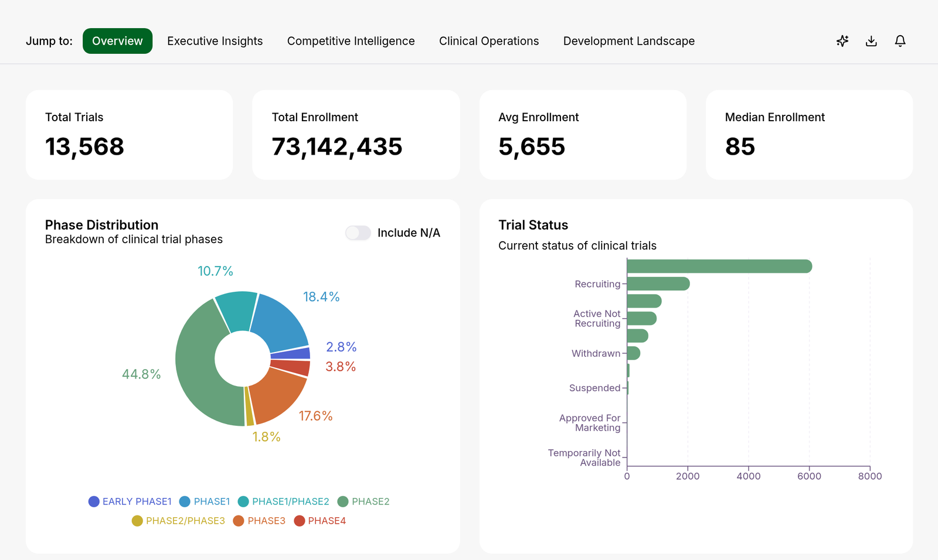Open the Clinical Operations section

489,41
